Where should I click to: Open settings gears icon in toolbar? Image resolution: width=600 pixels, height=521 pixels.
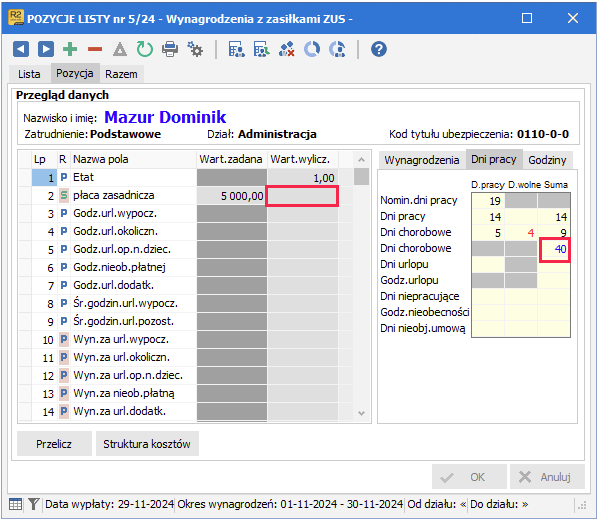pyautogui.click(x=195, y=49)
